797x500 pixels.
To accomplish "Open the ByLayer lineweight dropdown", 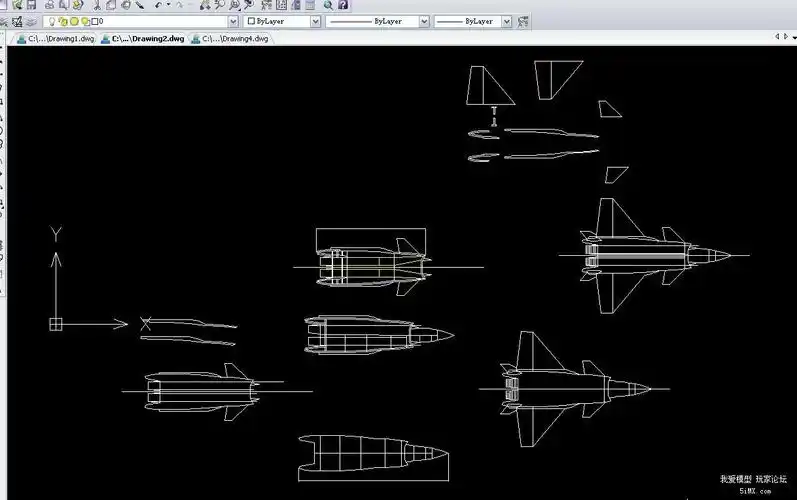I will pos(506,21).
